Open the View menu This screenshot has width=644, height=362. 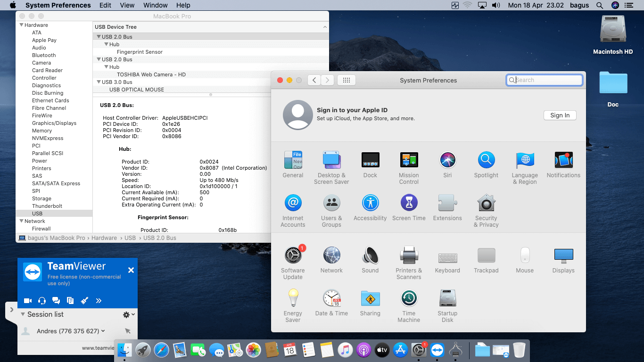pos(127,5)
